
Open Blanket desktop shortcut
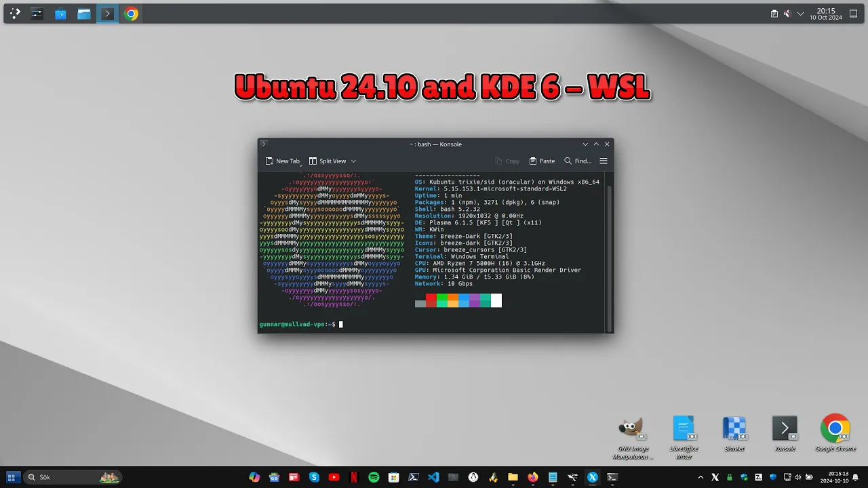(734, 434)
